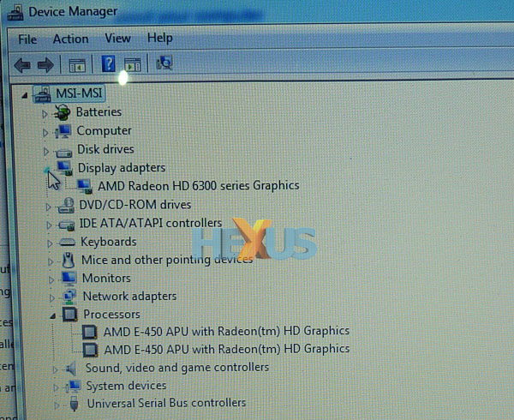Click the Computer category icon
The width and height of the screenshot is (514, 420).
click(x=63, y=131)
